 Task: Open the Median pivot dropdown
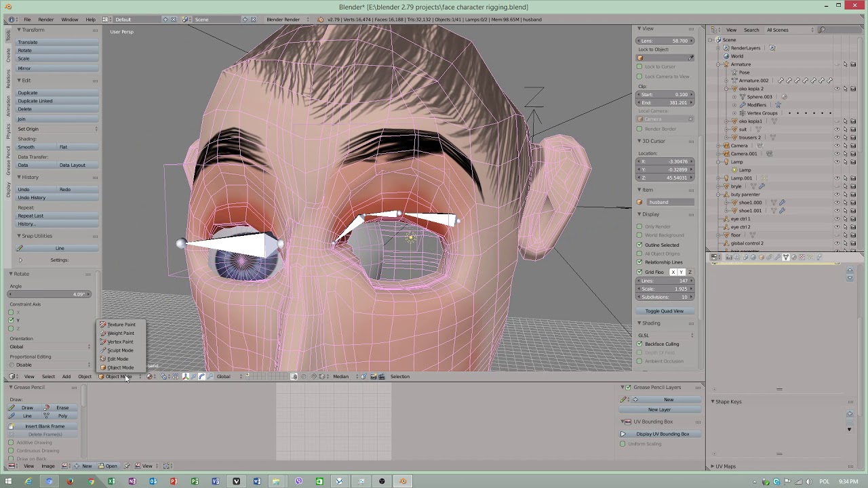(345, 377)
